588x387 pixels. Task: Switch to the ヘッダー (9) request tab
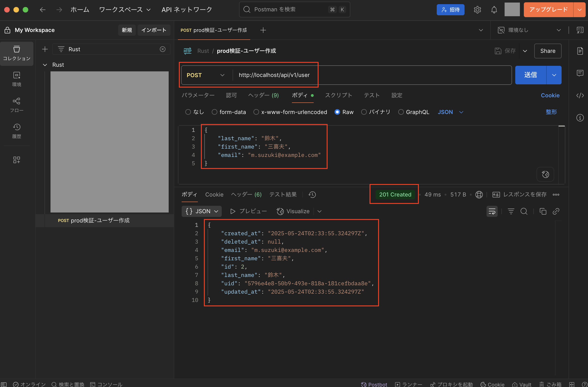(x=263, y=95)
